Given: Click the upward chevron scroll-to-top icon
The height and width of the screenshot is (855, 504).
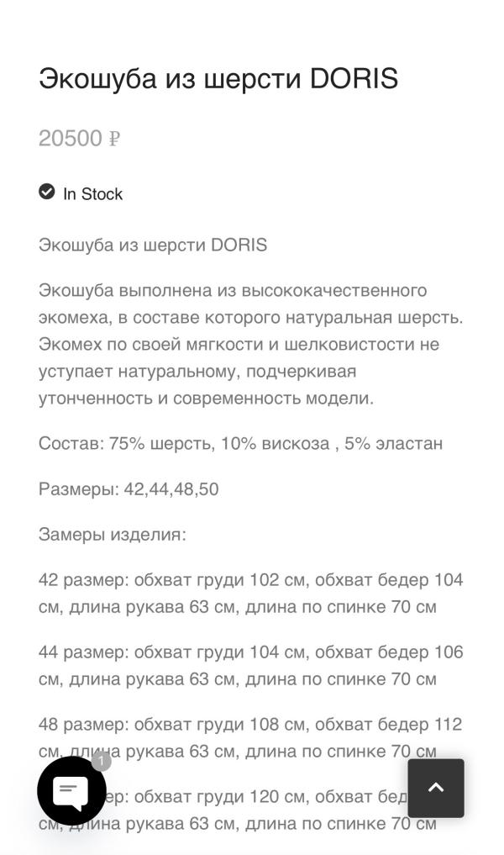Looking at the screenshot, I should point(436,789).
